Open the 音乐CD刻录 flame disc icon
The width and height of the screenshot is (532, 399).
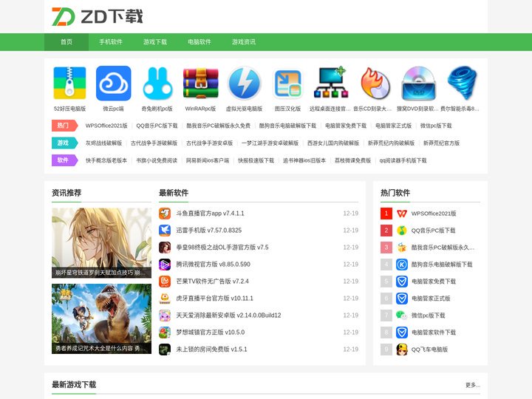375,83
